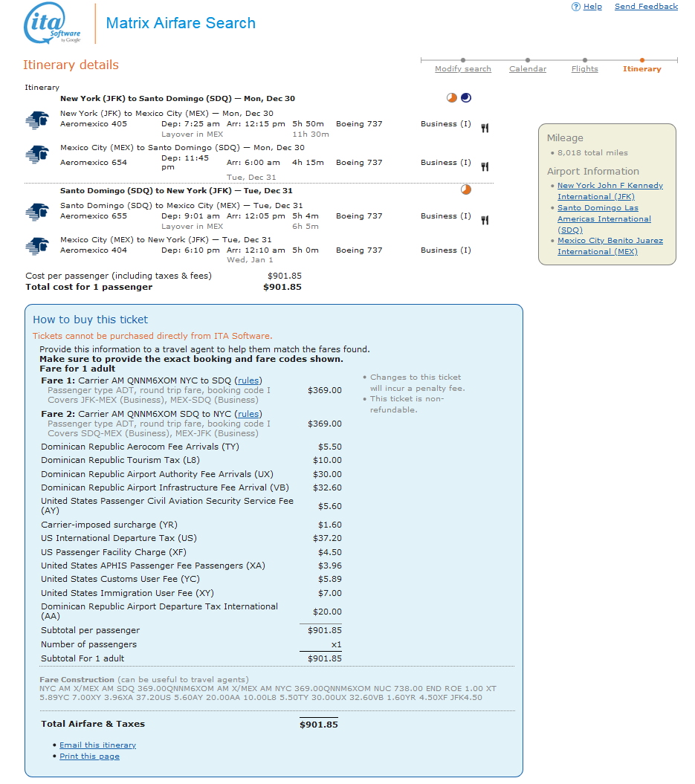Open New York John F Kennedy airport link

coord(610,191)
